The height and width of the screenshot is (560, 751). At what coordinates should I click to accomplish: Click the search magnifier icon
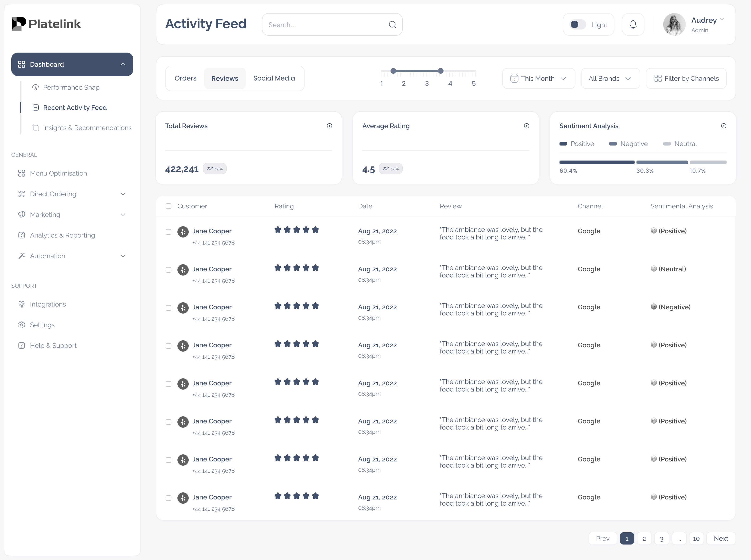392,24
